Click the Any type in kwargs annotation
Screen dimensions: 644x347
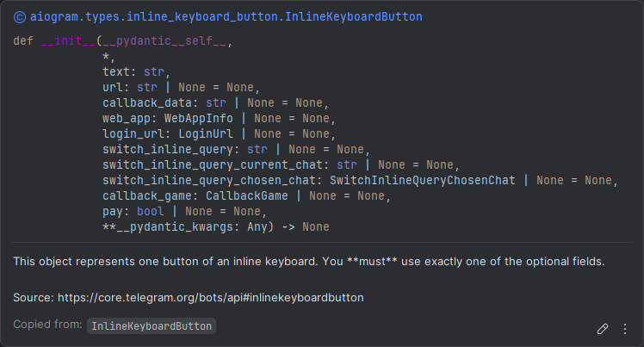point(257,227)
